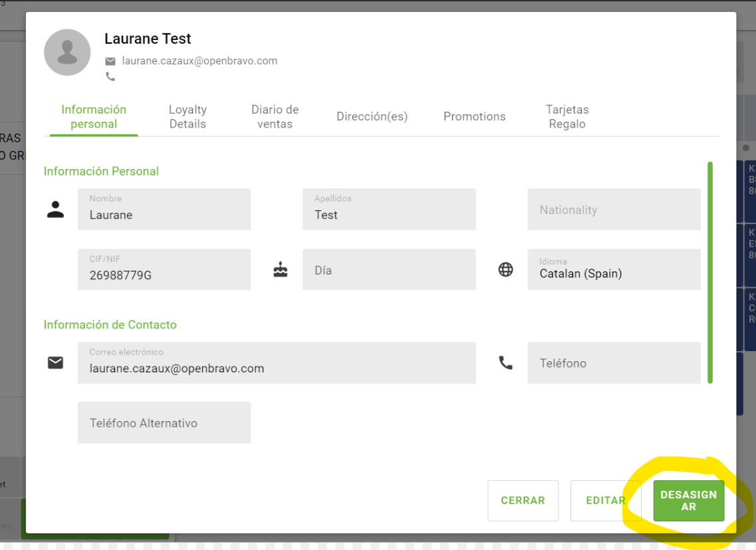
Task: Open the Nationality selector field
Action: pyautogui.click(x=613, y=209)
